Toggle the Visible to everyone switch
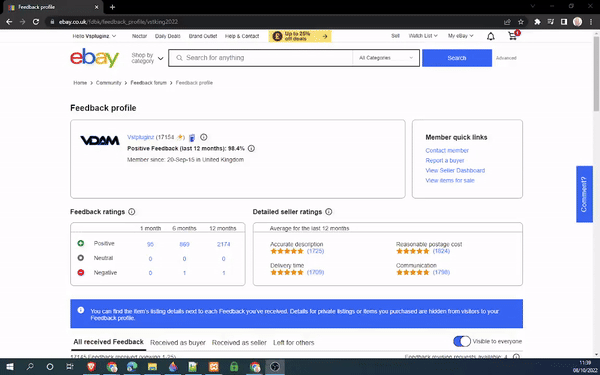This screenshot has height=375, width=600. point(462,341)
